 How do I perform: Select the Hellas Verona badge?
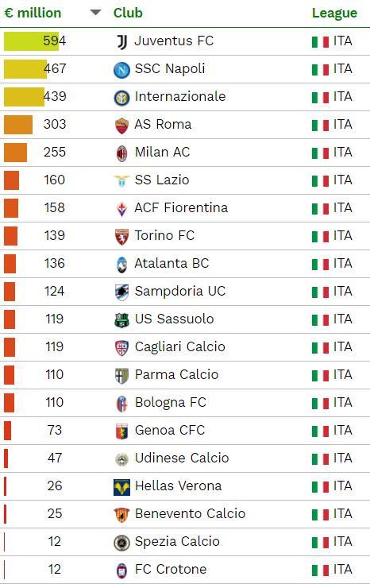[x=121, y=487]
